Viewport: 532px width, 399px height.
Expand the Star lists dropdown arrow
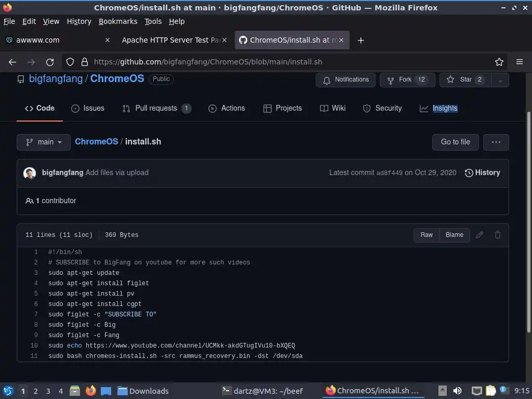tap(500, 80)
